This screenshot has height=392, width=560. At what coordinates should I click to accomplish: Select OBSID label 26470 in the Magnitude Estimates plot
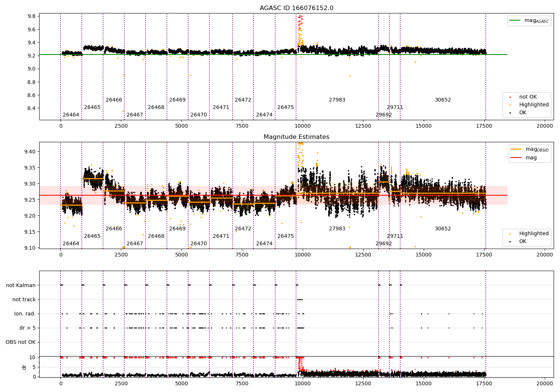pos(199,244)
